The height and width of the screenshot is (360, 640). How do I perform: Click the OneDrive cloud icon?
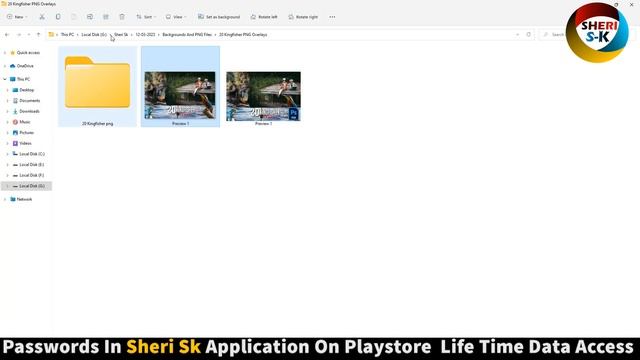(x=12, y=66)
